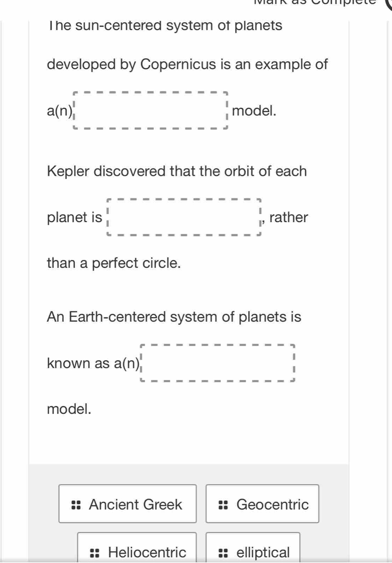This screenshot has height=563, width=392.
Task: Click the 'sun-centered system of planets' line
Action: tap(165, 26)
